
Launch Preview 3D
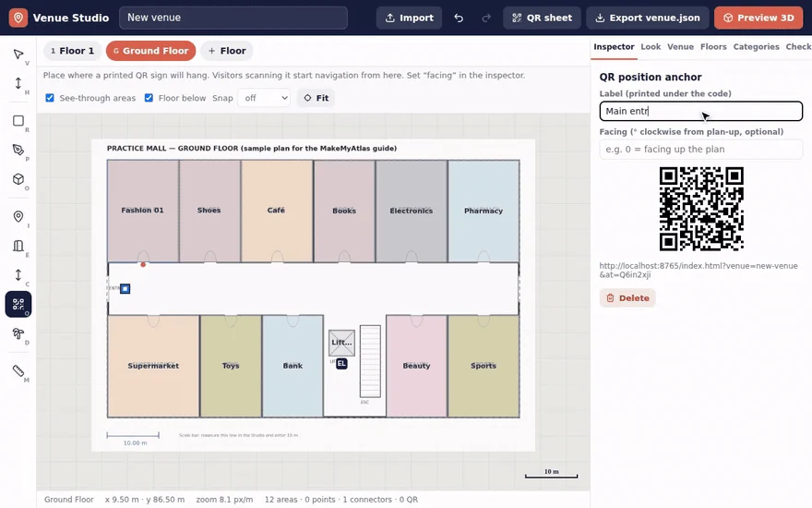[758, 18]
